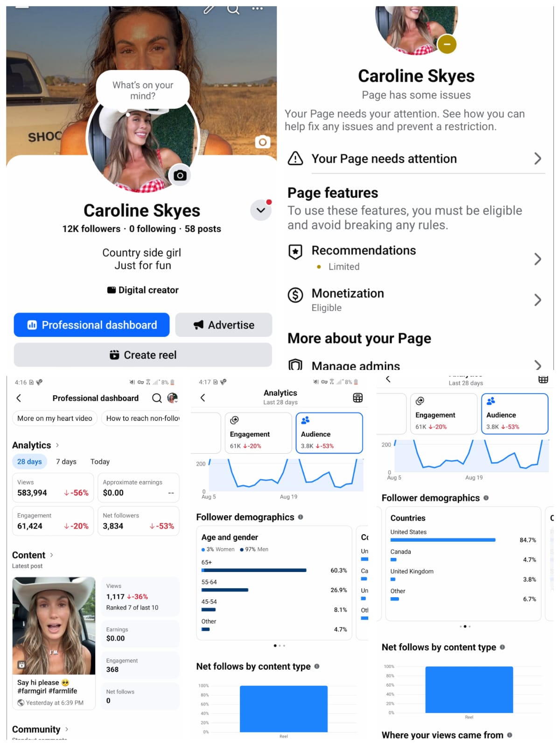Click the United Kingdom 3.8% row
This screenshot has width=560, height=746.
[x=463, y=575]
